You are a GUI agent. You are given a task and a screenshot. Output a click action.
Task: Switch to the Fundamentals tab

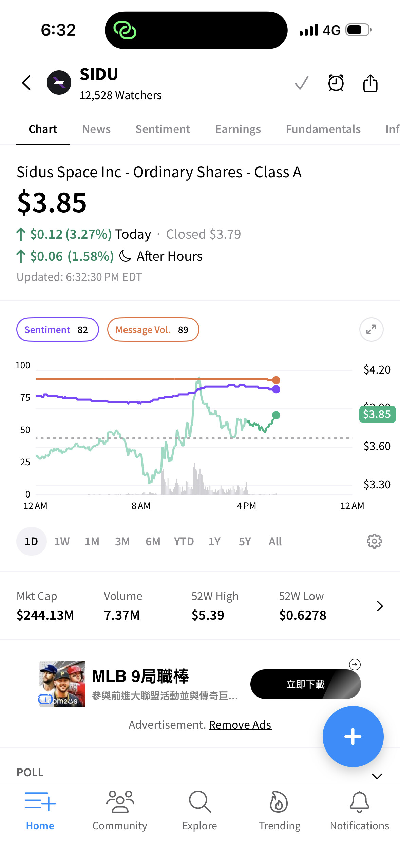323,129
